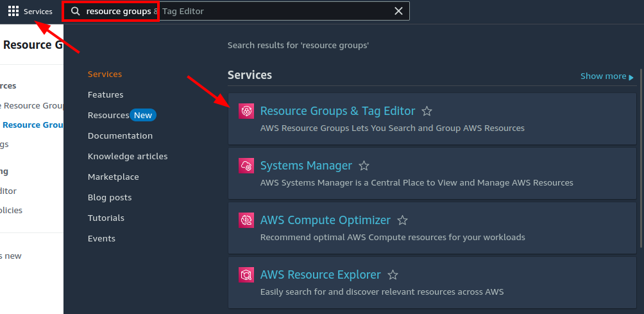The image size is (644, 314).
Task: Clear the search with the X icon
Action: [x=398, y=11]
